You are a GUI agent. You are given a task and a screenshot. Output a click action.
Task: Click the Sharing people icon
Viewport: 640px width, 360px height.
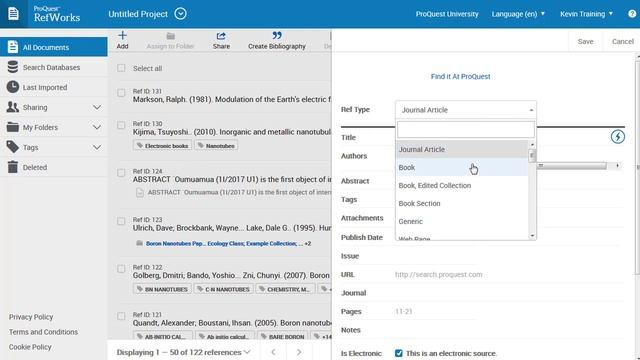[13, 107]
